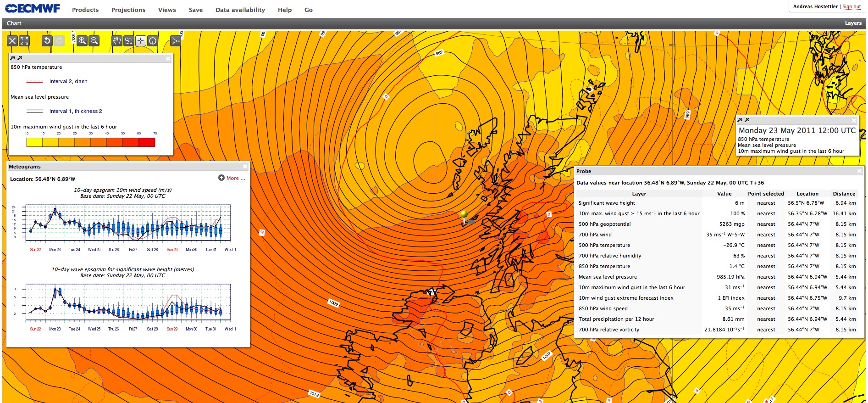Click the yellow location pin on map
The width and height of the screenshot is (868, 403).
pos(464,215)
